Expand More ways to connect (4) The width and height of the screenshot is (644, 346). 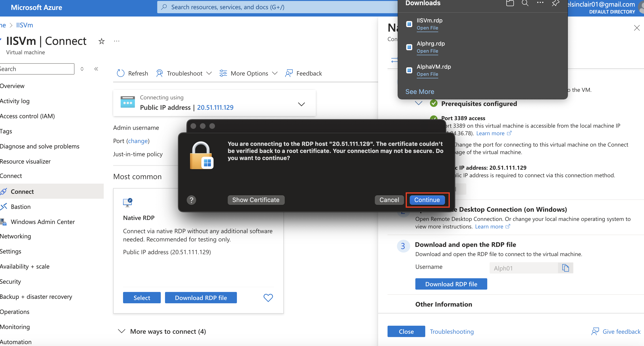click(162, 331)
